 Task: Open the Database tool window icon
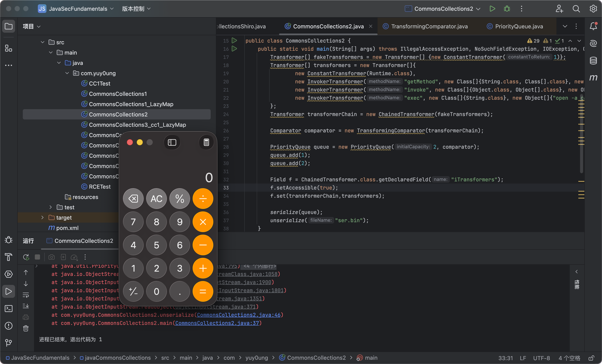click(593, 61)
